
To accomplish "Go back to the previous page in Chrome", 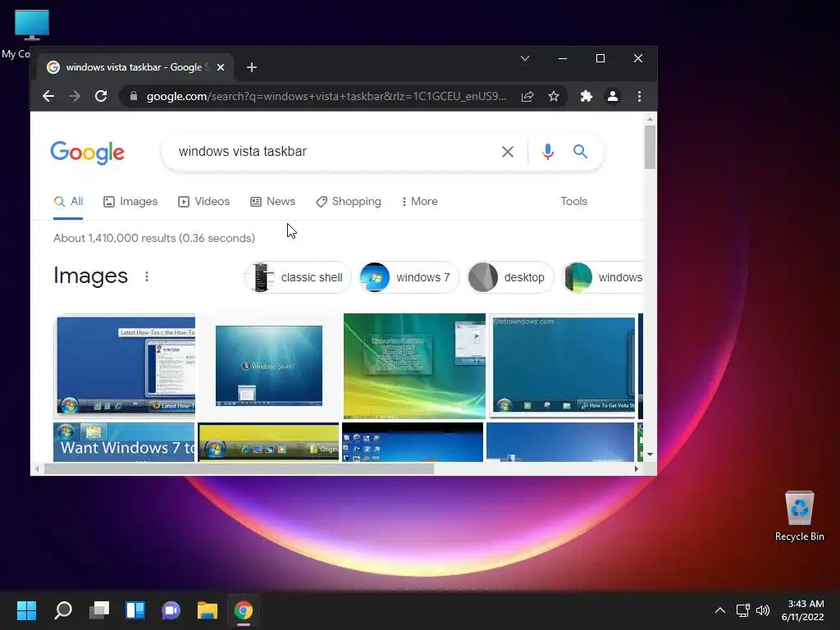I will tap(48, 97).
